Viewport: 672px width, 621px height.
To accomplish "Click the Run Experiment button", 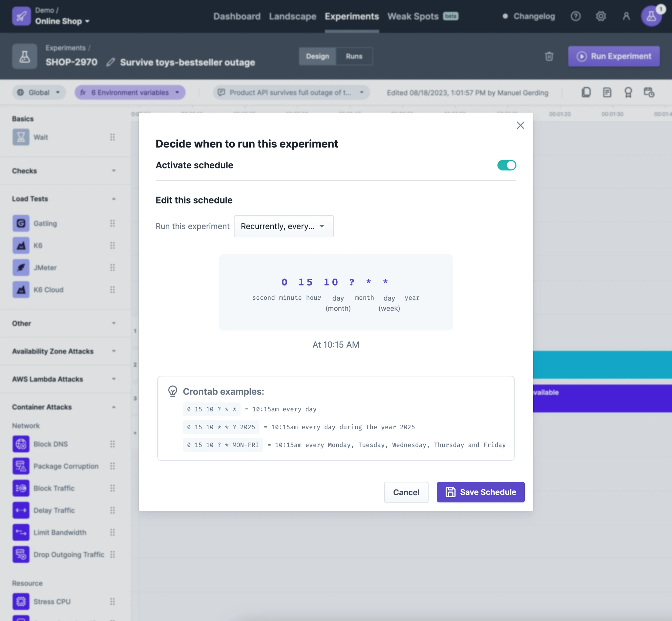I will (x=615, y=56).
